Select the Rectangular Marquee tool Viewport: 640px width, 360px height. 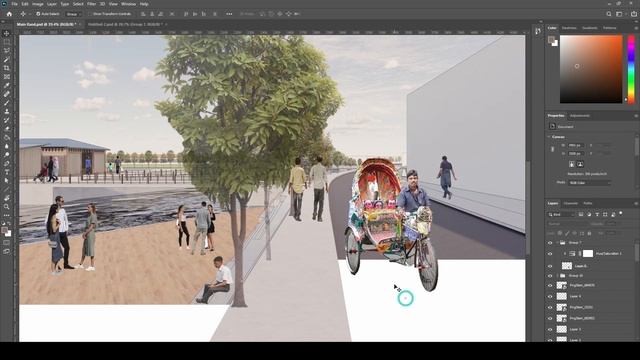[6, 42]
